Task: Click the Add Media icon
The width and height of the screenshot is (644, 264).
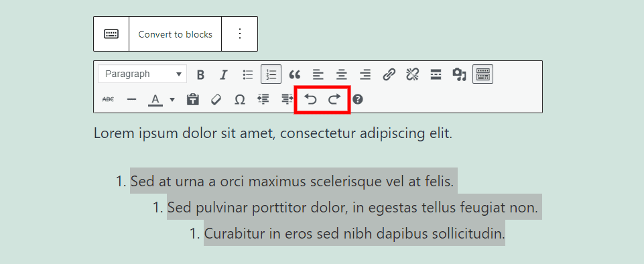Action: tap(459, 74)
